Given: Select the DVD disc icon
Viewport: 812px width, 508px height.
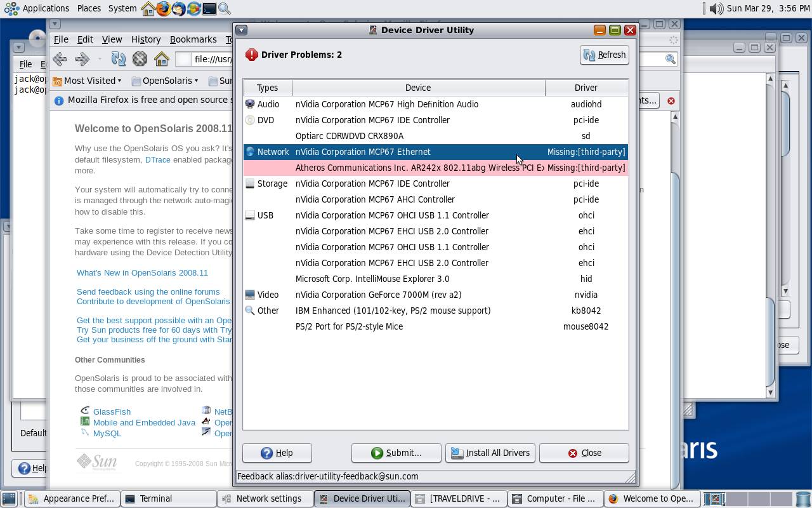Looking at the screenshot, I should click(250, 120).
